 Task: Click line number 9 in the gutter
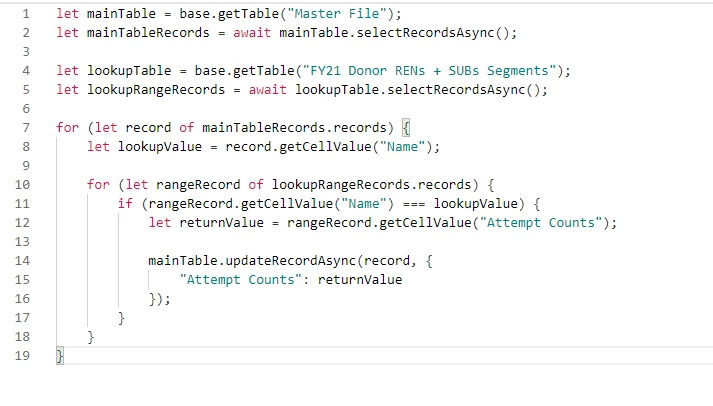coord(26,165)
